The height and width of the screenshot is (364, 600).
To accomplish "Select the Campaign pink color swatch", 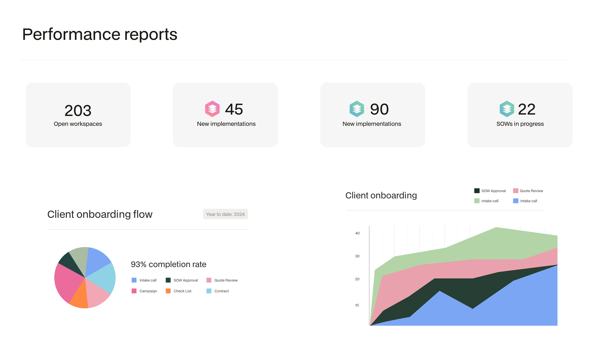I will 134,291.
